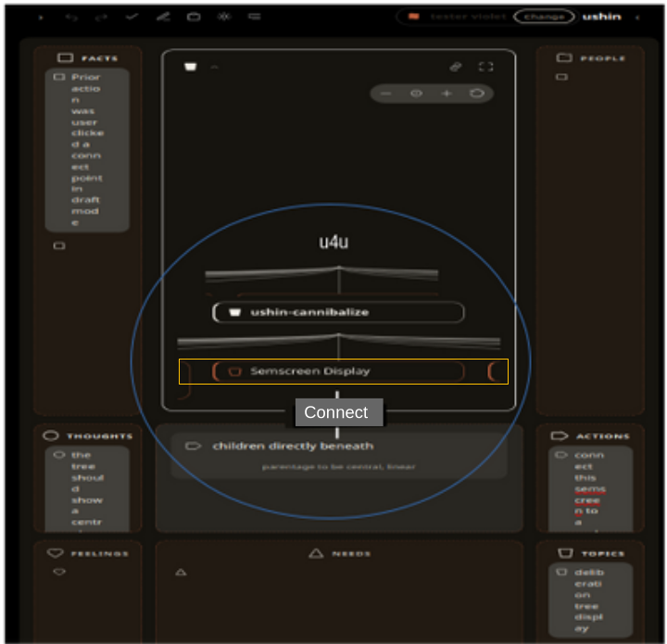
Task: Click the fullscreen icon in the tree panel
Action: point(485,67)
